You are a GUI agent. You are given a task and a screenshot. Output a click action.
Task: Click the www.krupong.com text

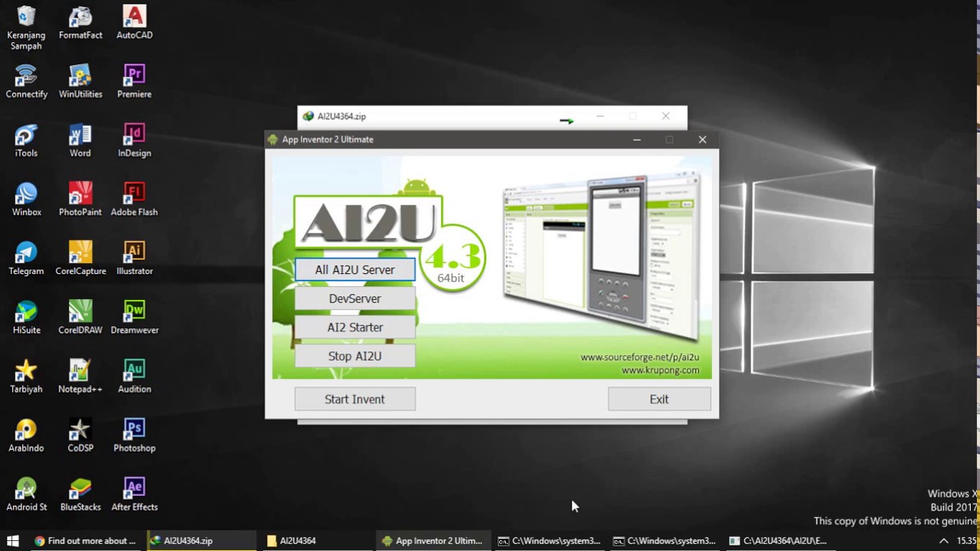tap(660, 370)
